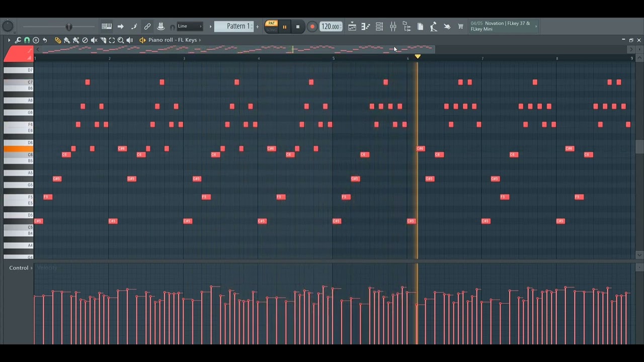Open the piano roll wrench tools menu
This screenshot has height=362, width=644.
click(18, 40)
